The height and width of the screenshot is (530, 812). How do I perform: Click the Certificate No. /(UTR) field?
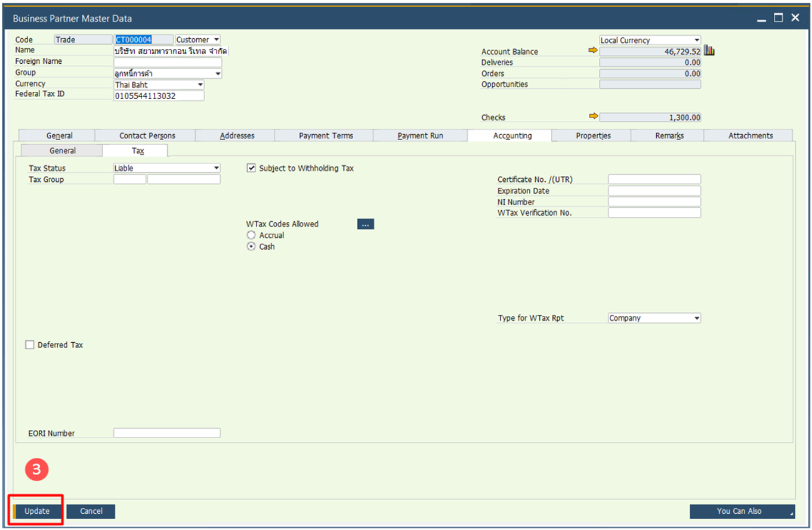(654, 179)
